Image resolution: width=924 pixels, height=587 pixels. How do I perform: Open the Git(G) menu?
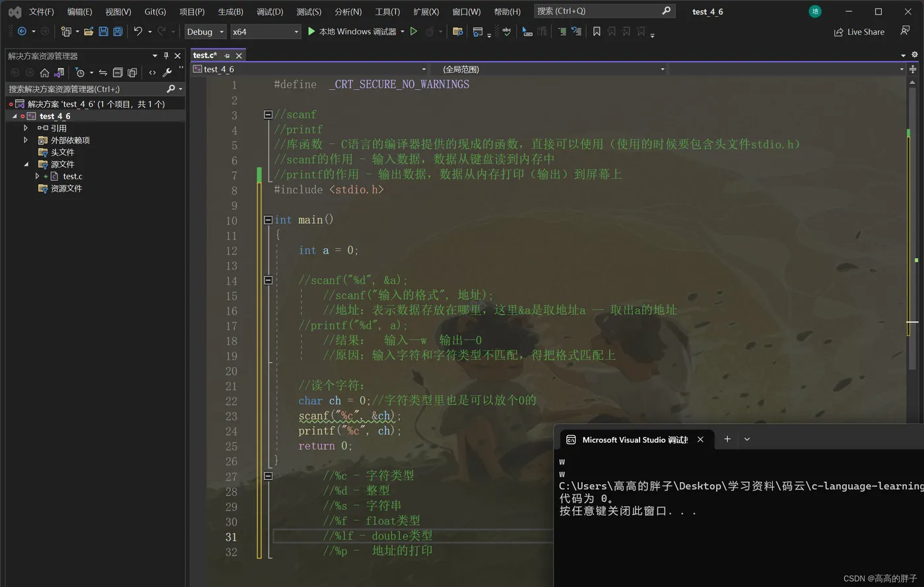tap(155, 11)
